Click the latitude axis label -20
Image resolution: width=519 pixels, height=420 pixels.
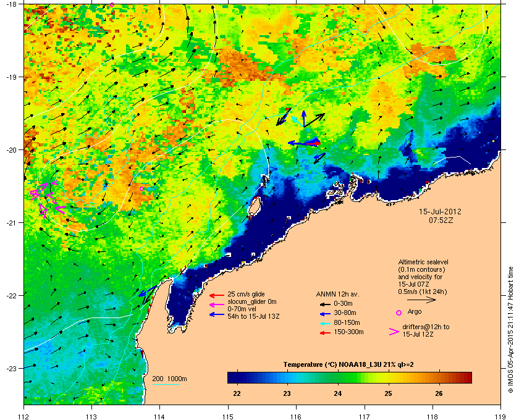11,150
